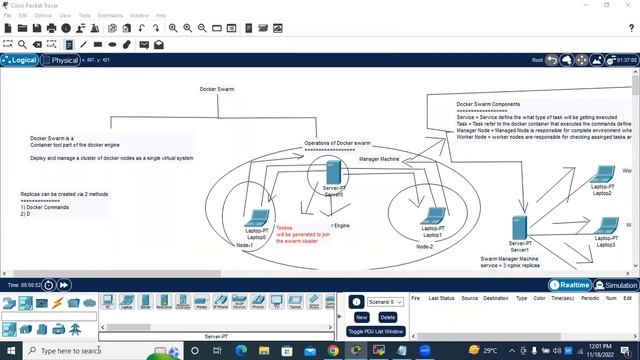Switch to Logical workspace
640x360 pixels.
point(20,60)
